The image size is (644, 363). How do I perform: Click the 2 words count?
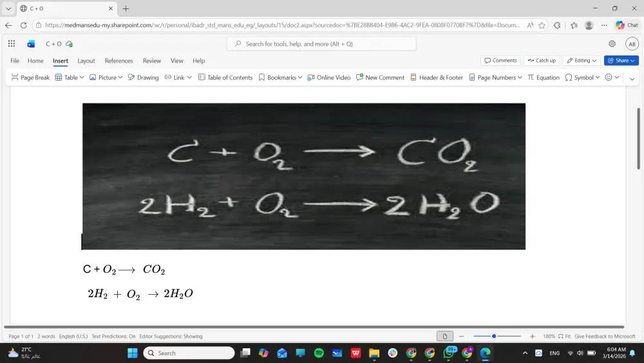[x=46, y=337]
